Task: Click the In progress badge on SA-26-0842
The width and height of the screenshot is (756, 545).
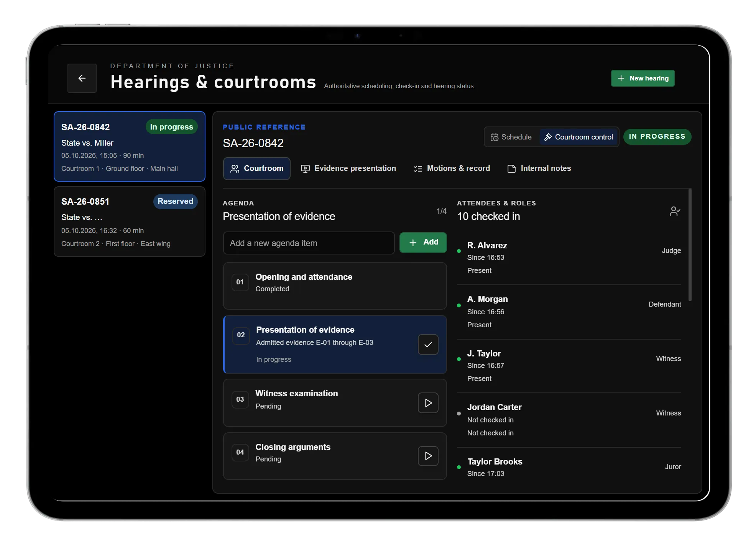Action: (x=171, y=127)
